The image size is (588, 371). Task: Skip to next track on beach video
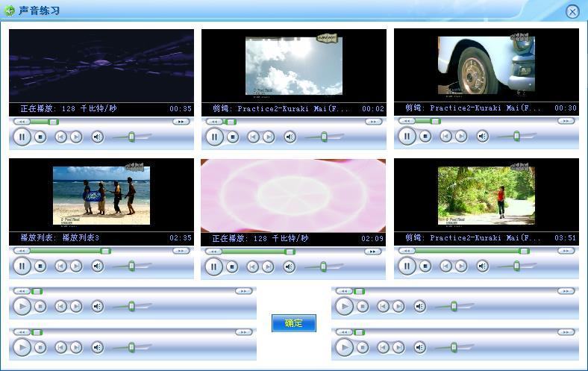pyautogui.click(x=76, y=266)
